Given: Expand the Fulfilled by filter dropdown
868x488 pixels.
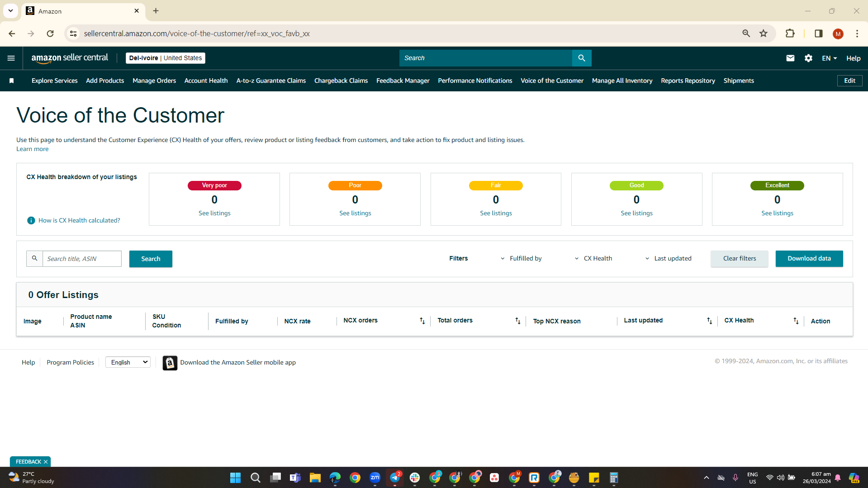Looking at the screenshot, I should 521,259.
